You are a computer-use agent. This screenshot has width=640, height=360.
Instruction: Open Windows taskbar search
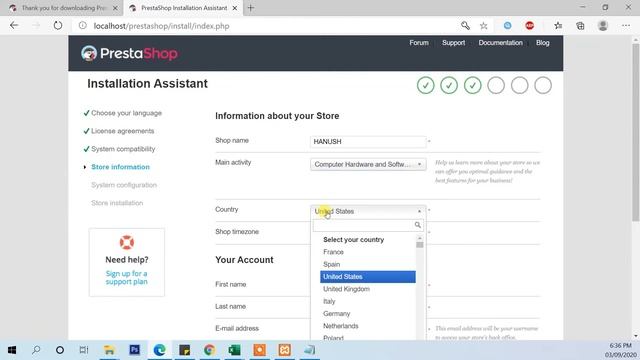[x=36, y=350]
